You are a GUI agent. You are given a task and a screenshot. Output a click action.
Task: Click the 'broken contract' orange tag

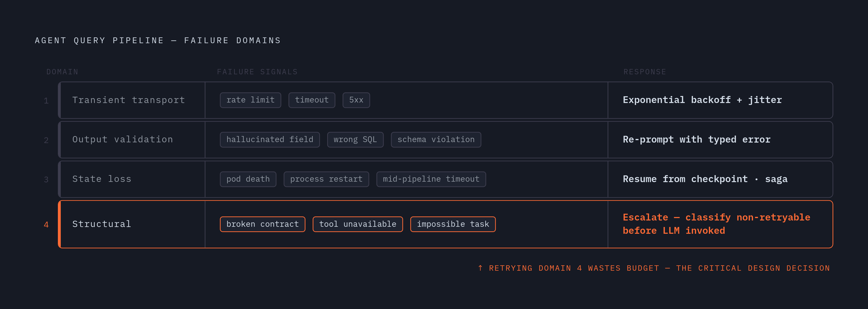coord(263,224)
